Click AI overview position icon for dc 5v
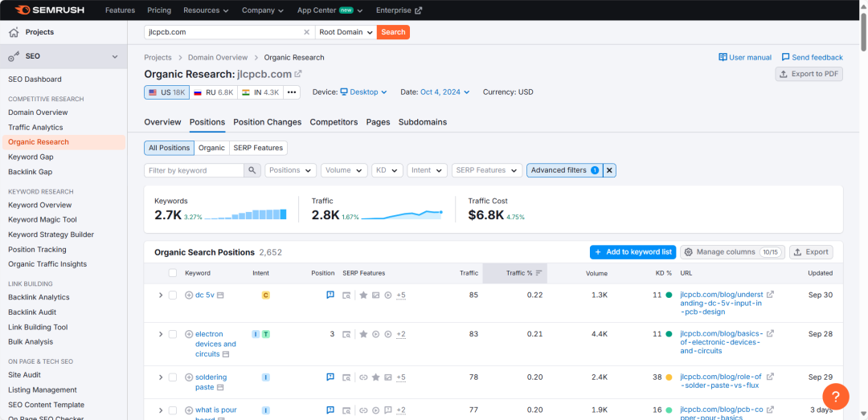The height and width of the screenshot is (420, 868). pyautogui.click(x=330, y=295)
